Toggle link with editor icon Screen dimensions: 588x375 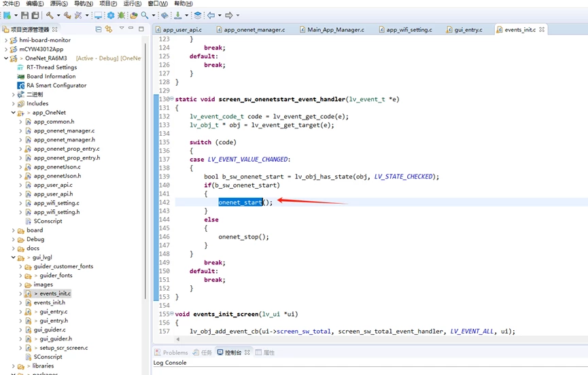pyautogui.click(x=109, y=29)
